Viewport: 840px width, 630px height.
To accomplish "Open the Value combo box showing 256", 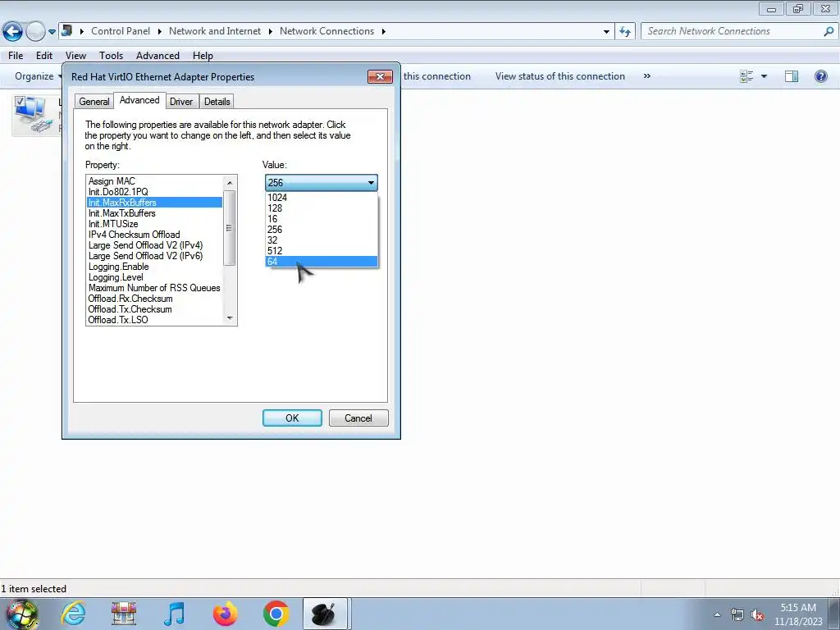I will coord(322,183).
